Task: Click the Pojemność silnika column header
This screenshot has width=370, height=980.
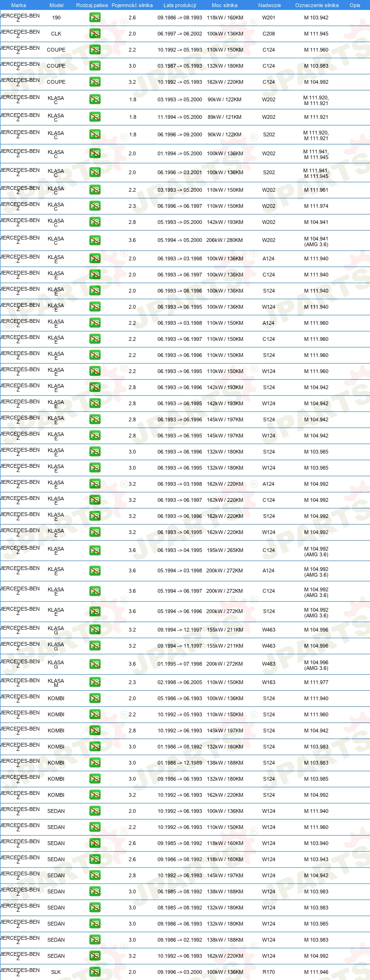Action: (x=132, y=5)
